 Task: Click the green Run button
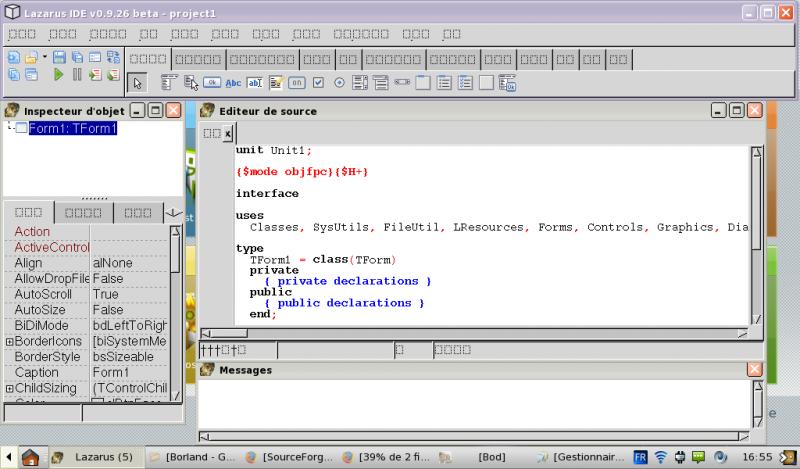[x=59, y=75]
